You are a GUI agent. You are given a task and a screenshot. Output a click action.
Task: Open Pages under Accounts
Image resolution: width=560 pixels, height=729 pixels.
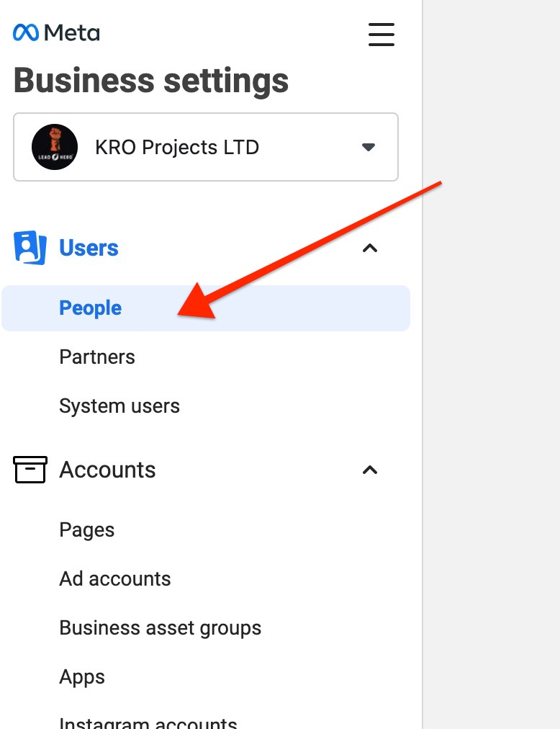[x=87, y=530]
